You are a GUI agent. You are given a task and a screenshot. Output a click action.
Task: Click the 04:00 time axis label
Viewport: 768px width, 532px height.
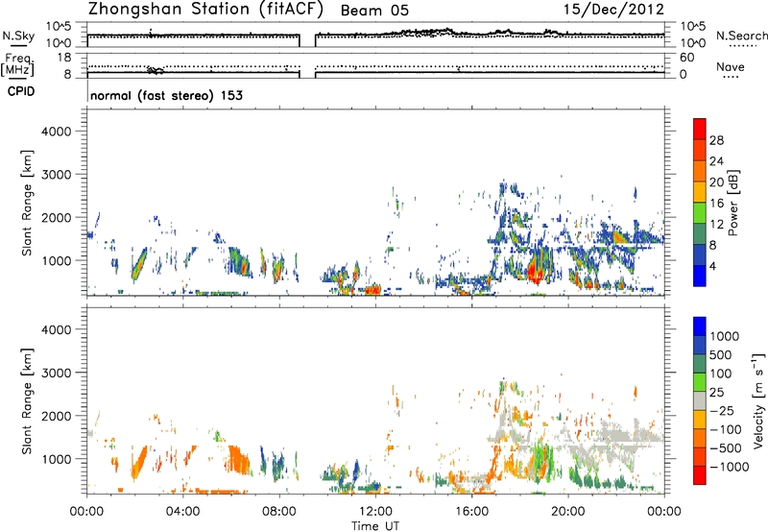pyautogui.click(x=182, y=512)
